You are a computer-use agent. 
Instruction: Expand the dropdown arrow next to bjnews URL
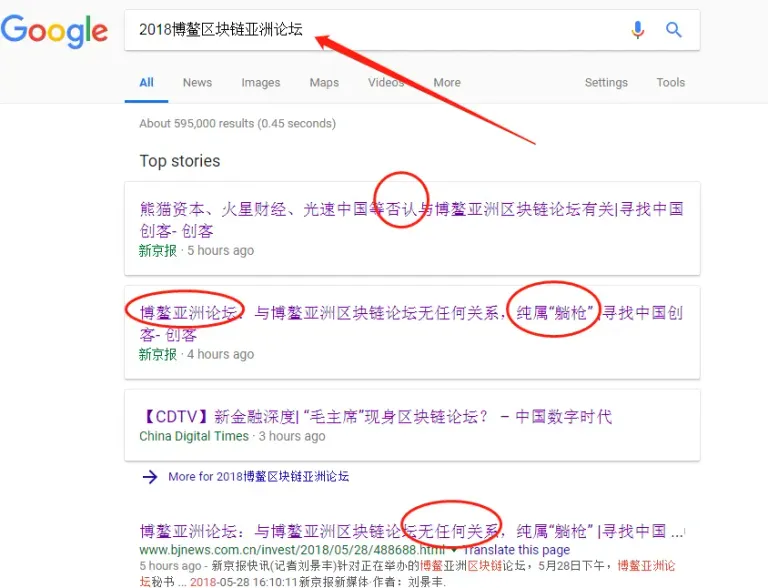pos(455,550)
